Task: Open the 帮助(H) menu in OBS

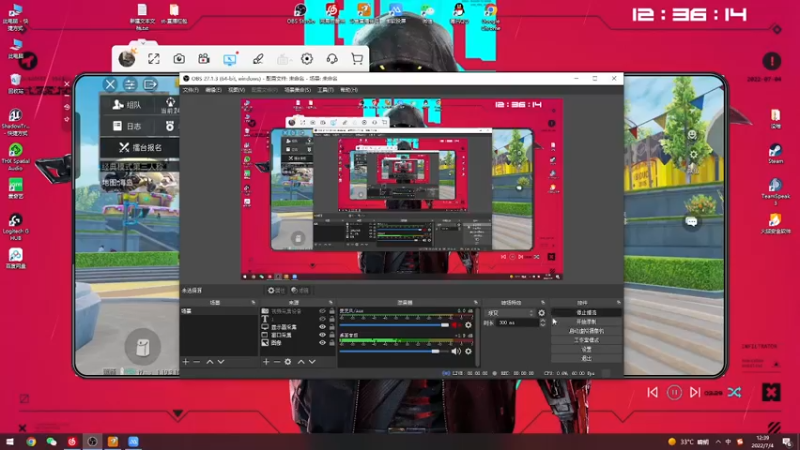Action: pyautogui.click(x=349, y=90)
